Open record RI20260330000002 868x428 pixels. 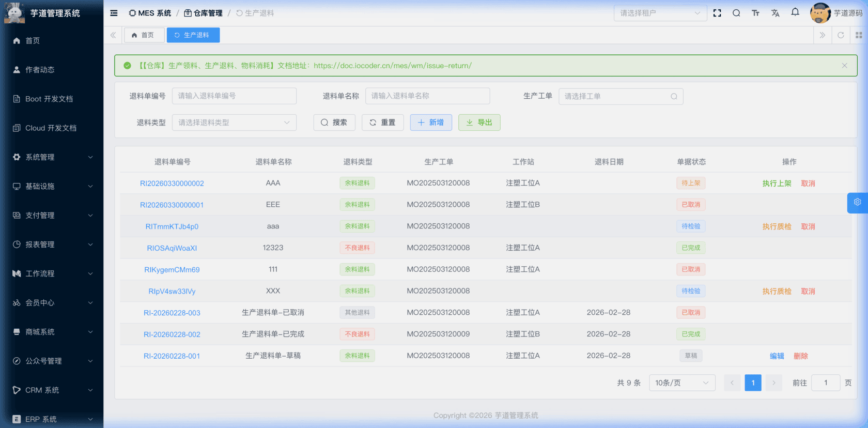point(172,184)
